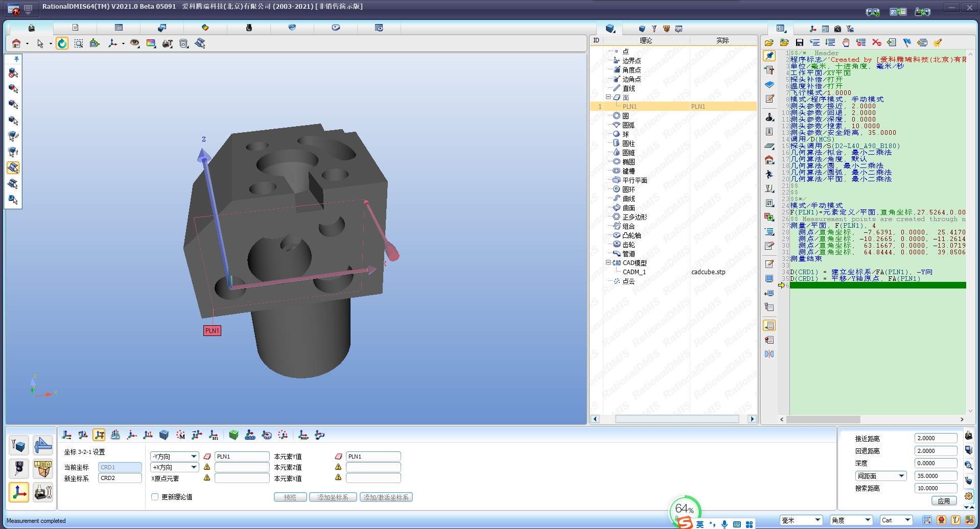Toggle the pin icon beside program editor
The width and height of the screenshot is (980, 529).
769,55
